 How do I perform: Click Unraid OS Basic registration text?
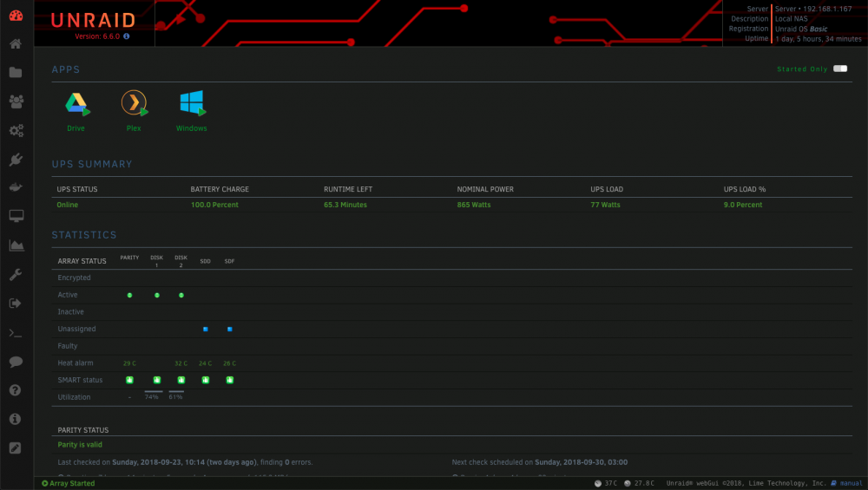(x=801, y=29)
